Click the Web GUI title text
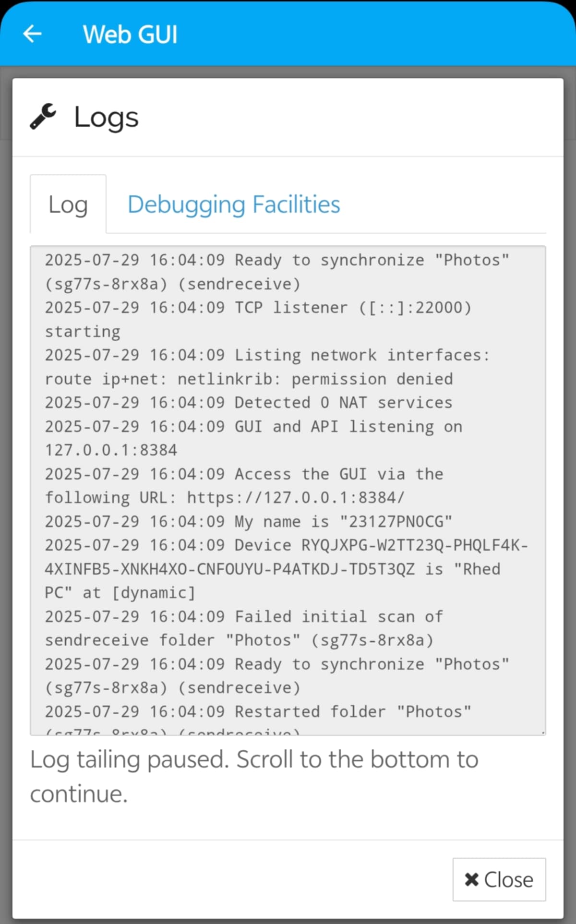The height and width of the screenshot is (924, 576). [x=130, y=35]
